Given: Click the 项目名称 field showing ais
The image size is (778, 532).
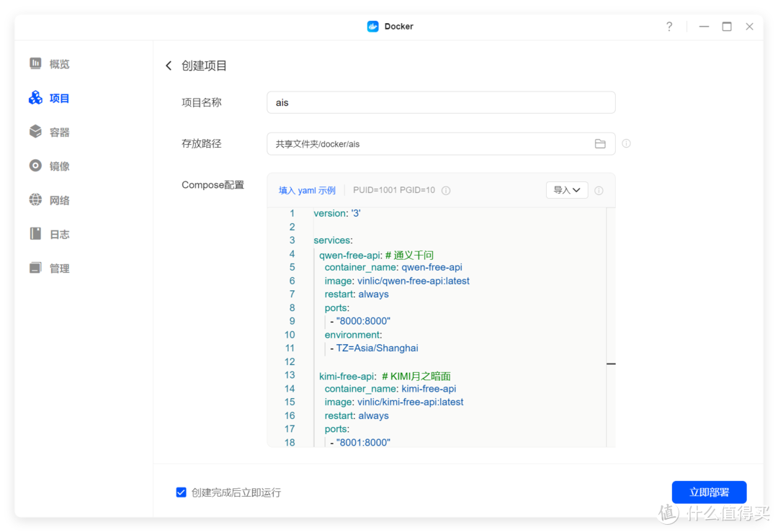Looking at the screenshot, I should tap(441, 102).
